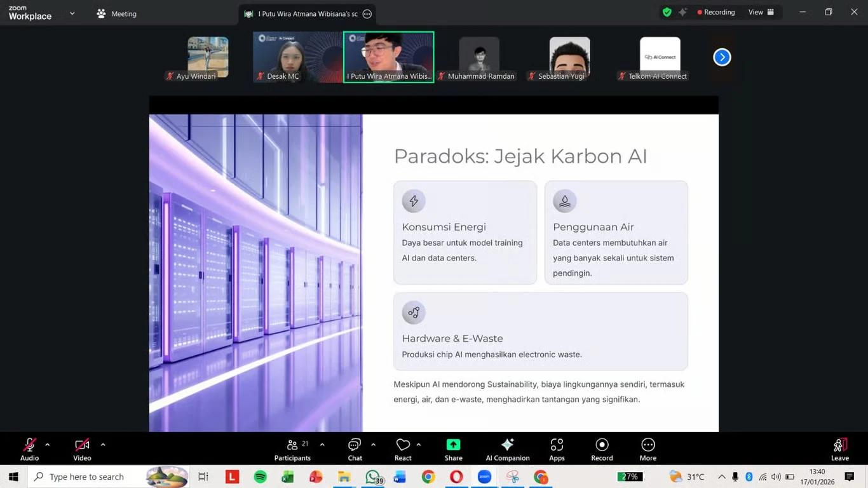Toggle the Video camera off
Image resolution: width=868 pixels, height=488 pixels.
(x=81, y=445)
